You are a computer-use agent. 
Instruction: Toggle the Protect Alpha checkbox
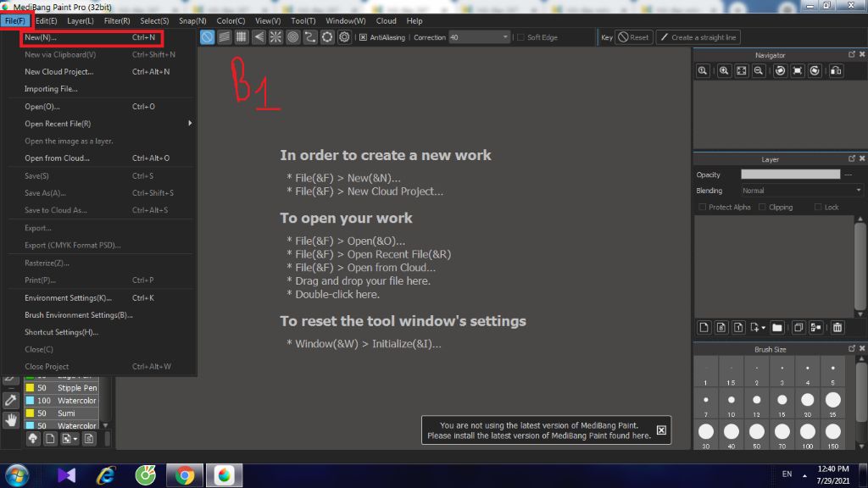coord(703,207)
